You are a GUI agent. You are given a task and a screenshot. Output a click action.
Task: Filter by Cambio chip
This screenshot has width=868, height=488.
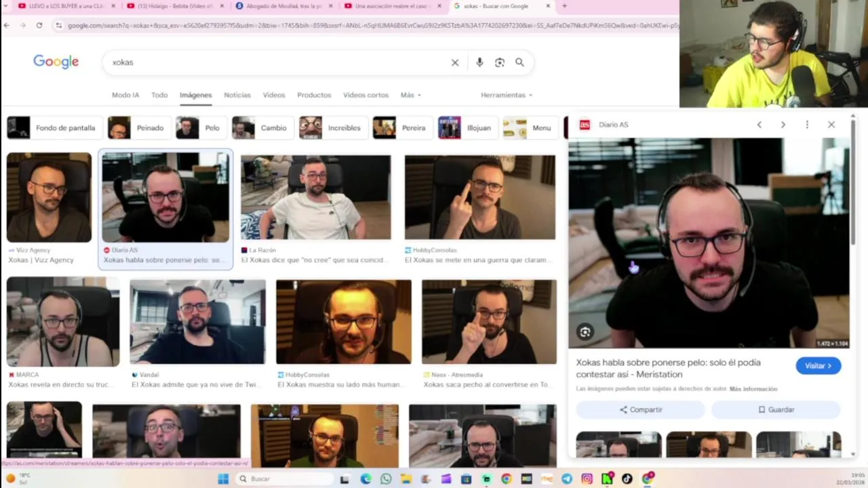[262, 127]
